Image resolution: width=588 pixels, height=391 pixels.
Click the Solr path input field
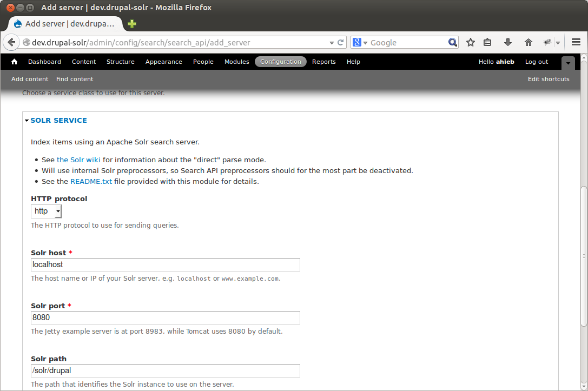click(x=166, y=370)
